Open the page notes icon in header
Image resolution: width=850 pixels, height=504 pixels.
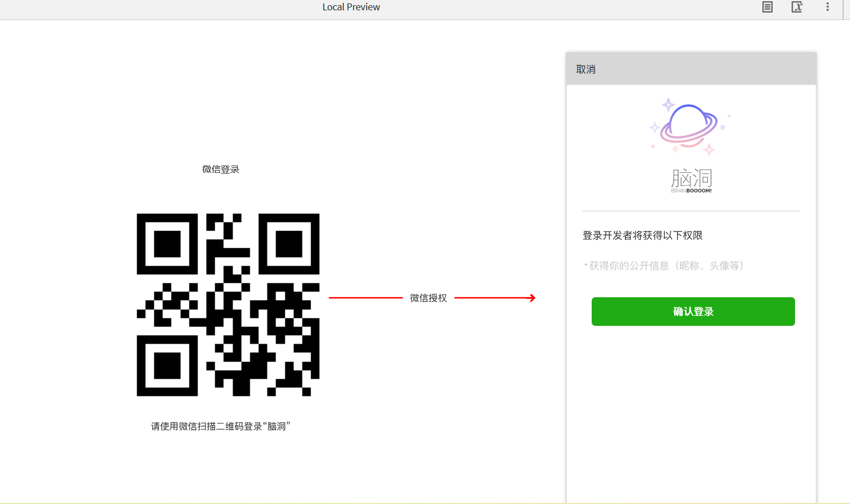click(x=768, y=7)
